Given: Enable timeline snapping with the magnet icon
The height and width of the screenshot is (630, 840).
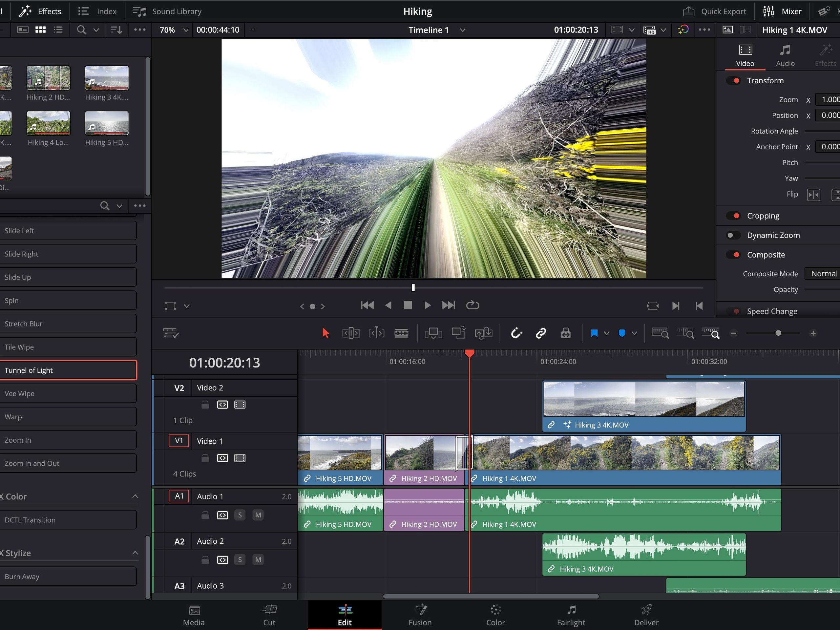Looking at the screenshot, I should pos(516,333).
